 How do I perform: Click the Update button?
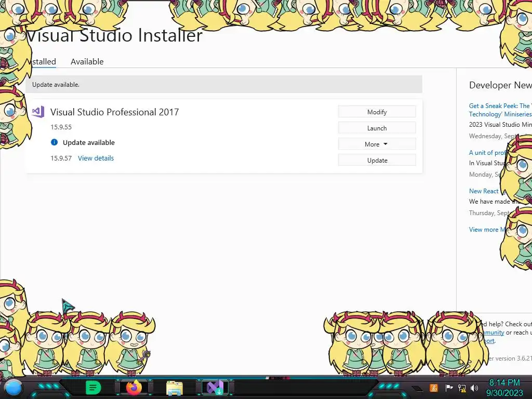(377, 160)
